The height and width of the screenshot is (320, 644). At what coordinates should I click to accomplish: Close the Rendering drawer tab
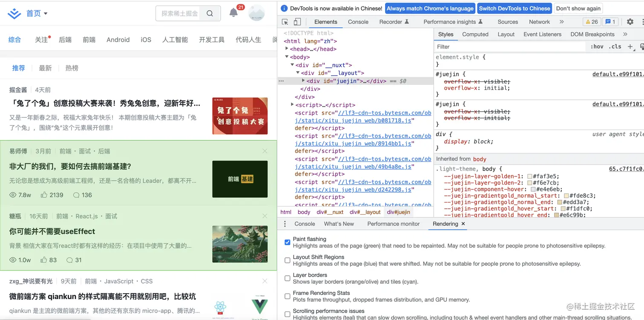463,224
